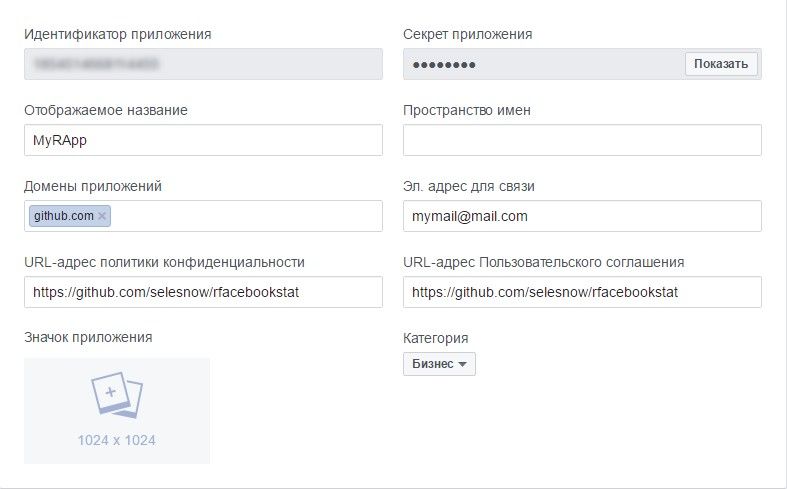
Task: Click the privacy policy URL field
Action: pos(203,292)
